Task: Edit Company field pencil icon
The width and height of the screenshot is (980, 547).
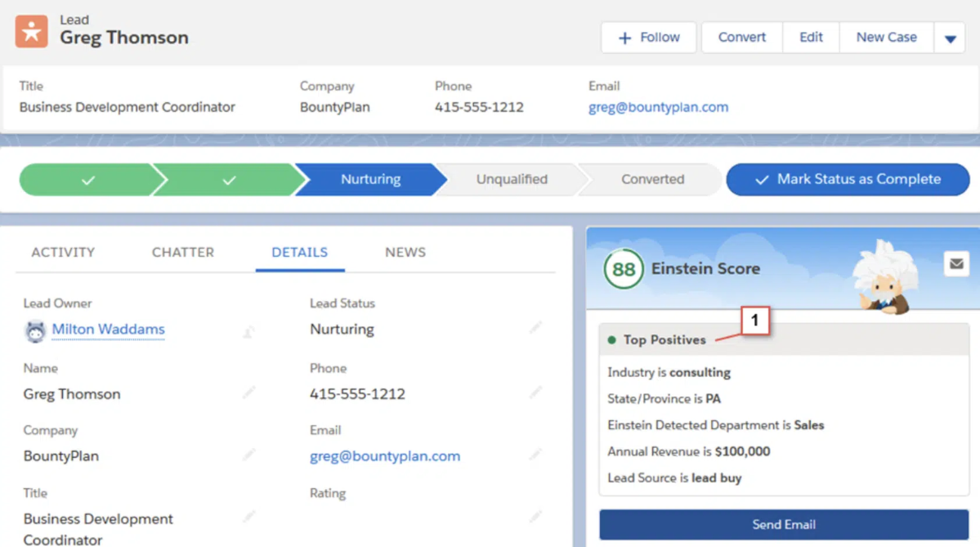Action: click(x=249, y=454)
